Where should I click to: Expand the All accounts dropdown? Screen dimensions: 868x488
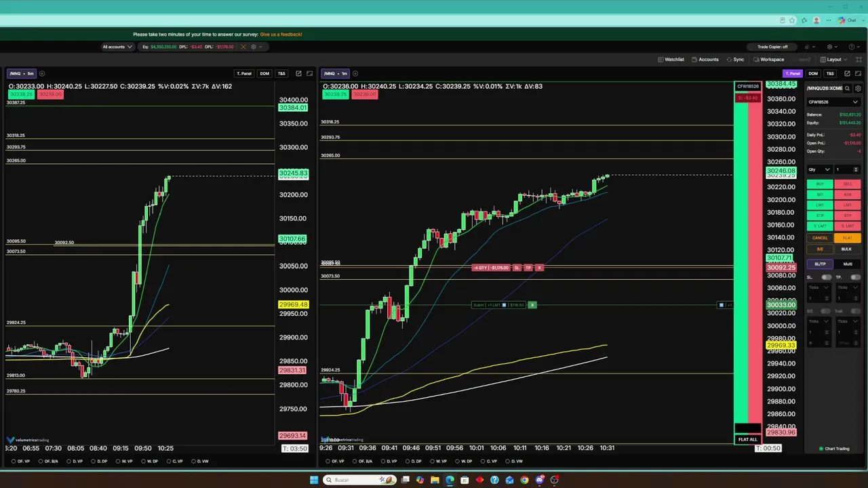click(x=117, y=47)
